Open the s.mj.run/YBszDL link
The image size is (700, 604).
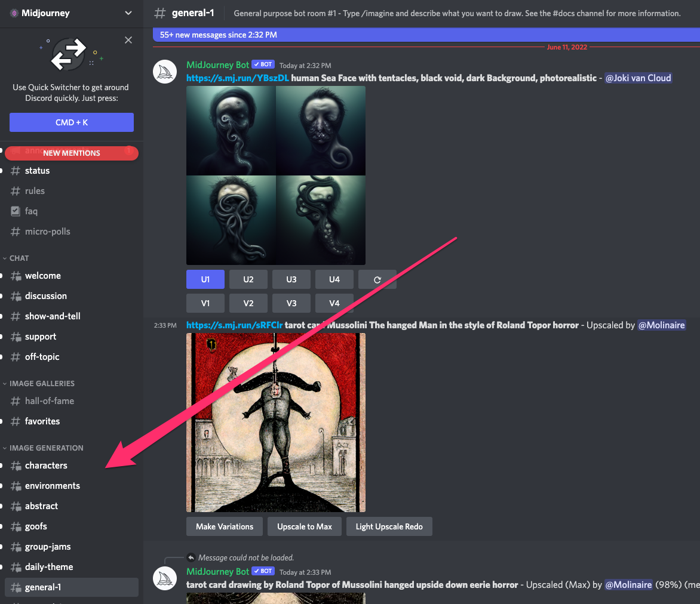(238, 78)
